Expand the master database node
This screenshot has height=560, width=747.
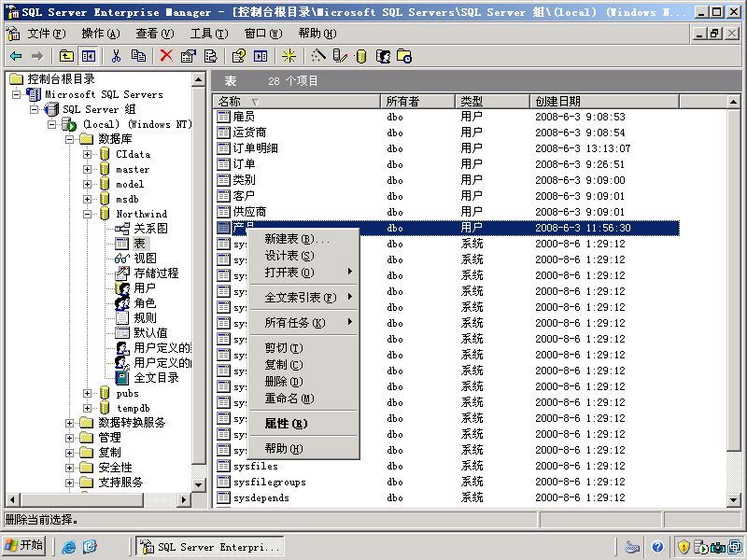tap(87, 169)
